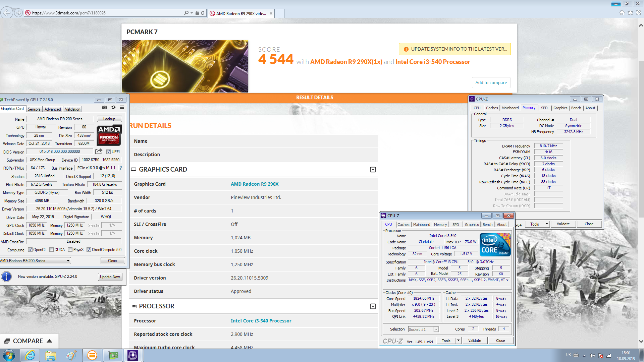Collapse the Processor section
Screen dimensions: 644x362
pyautogui.click(x=373, y=306)
